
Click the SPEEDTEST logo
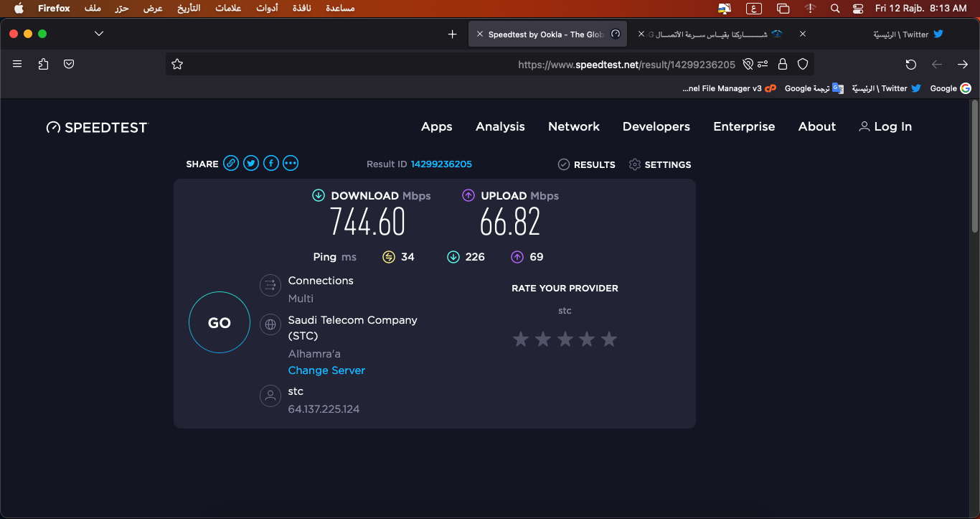point(97,127)
